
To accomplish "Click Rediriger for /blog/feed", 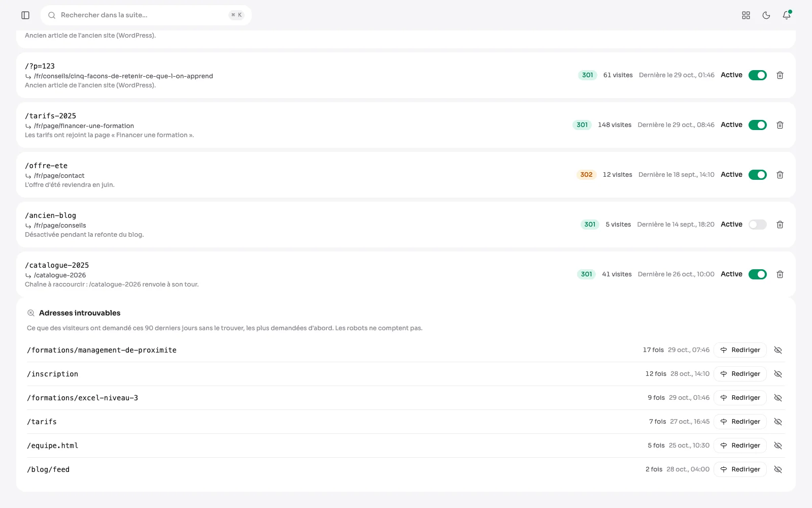I will [740, 469].
